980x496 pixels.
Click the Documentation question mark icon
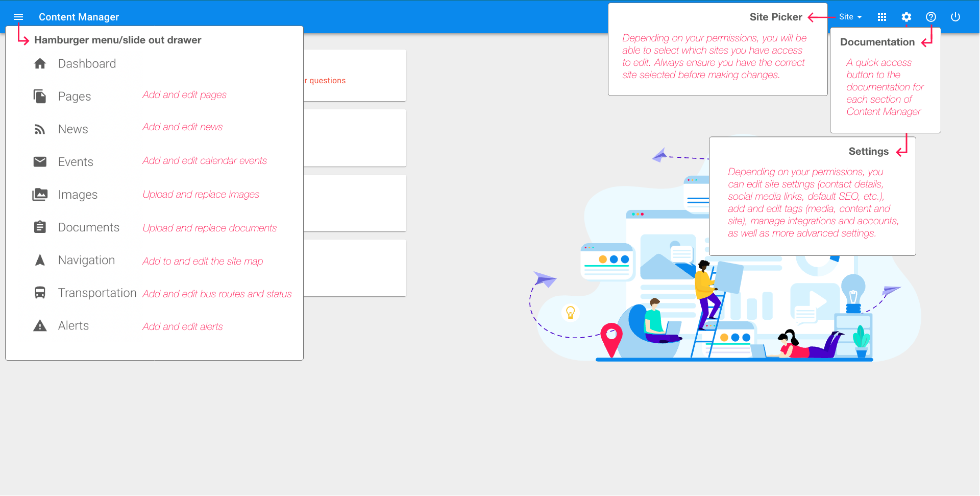931,17
